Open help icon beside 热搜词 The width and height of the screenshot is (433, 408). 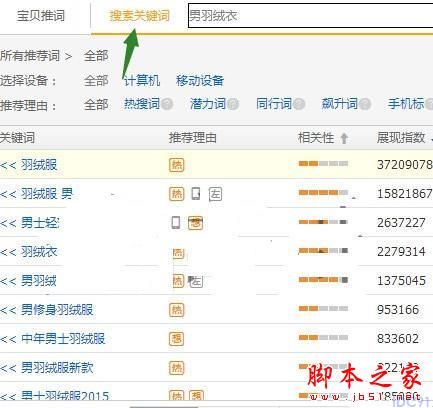pyautogui.click(x=167, y=104)
